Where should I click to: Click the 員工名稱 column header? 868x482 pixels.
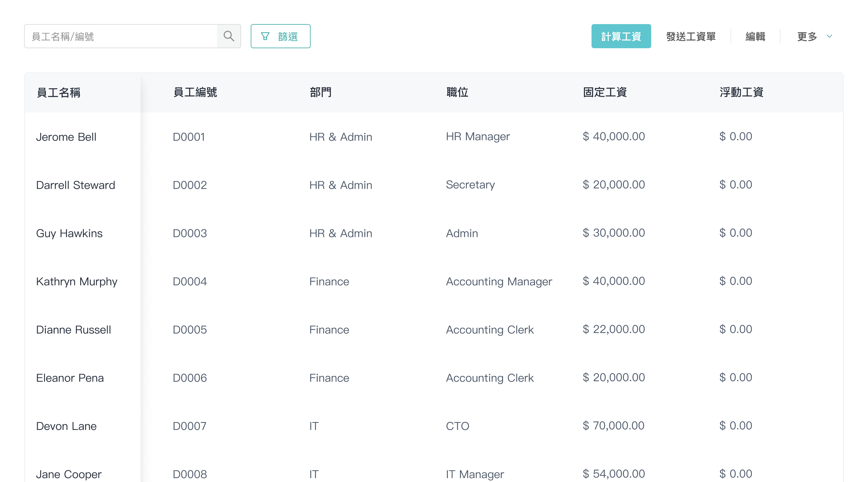58,92
